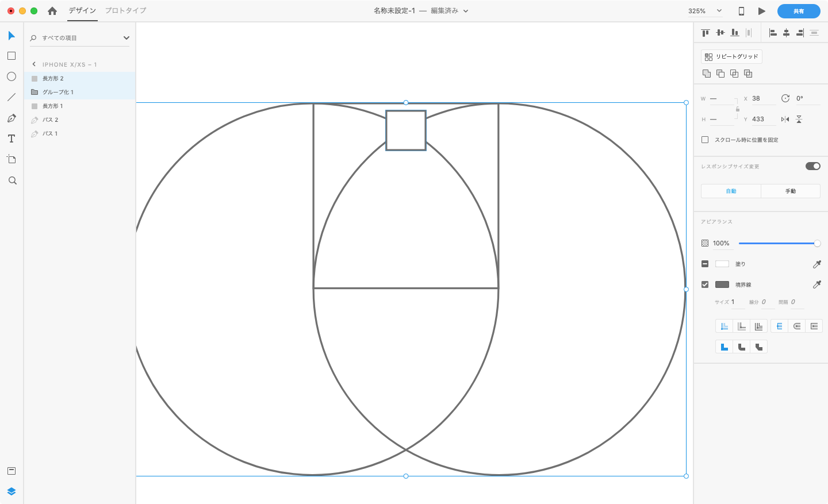Click the Zoom magnifier tool
Viewport: 828px width, 504px height.
click(12, 180)
